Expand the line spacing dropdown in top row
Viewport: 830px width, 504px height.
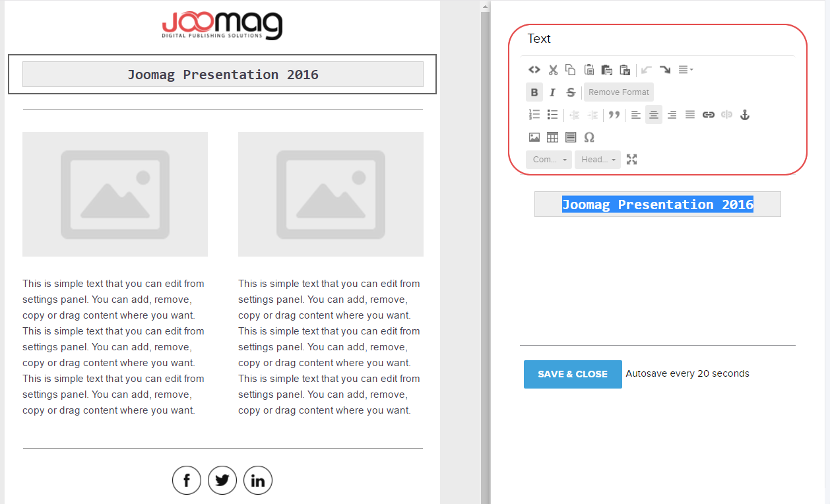coord(686,70)
